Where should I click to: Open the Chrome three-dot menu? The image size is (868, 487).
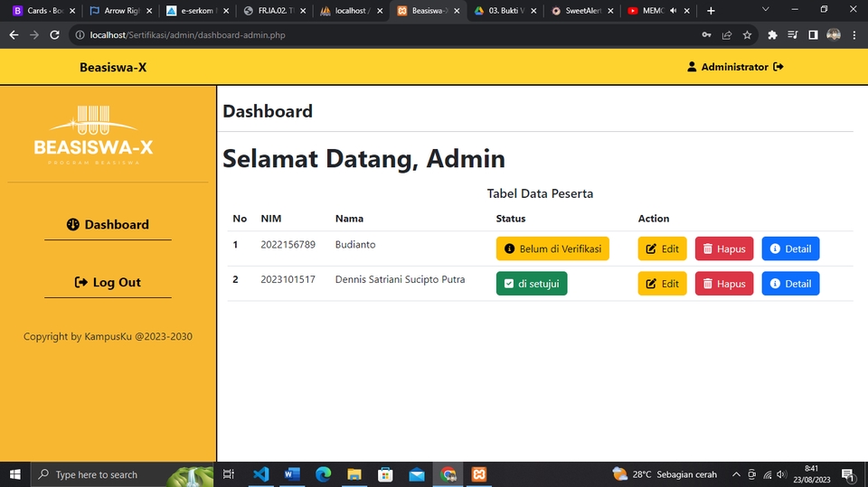(854, 35)
